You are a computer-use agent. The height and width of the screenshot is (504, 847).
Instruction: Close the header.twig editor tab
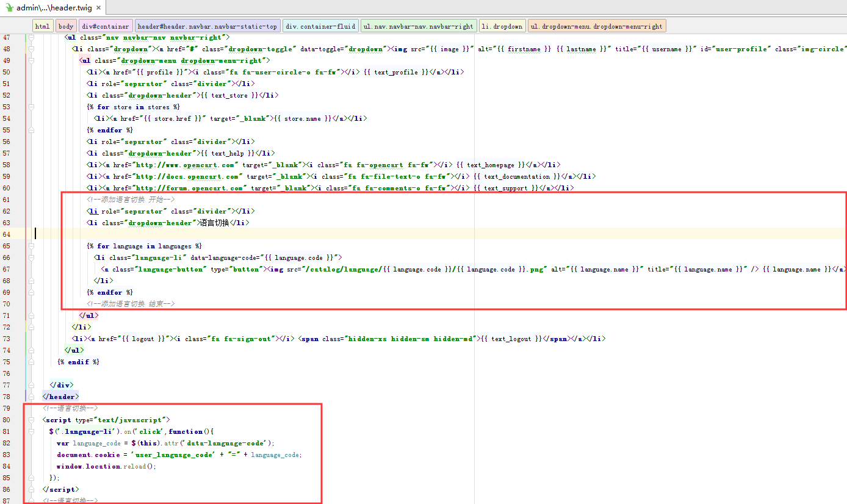point(99,8)
